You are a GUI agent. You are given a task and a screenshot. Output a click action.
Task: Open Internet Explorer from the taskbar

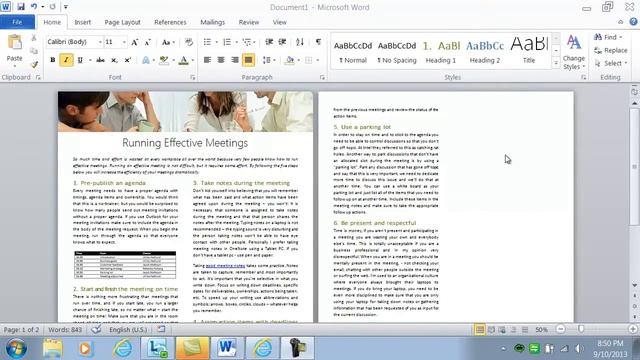point(122,348)
